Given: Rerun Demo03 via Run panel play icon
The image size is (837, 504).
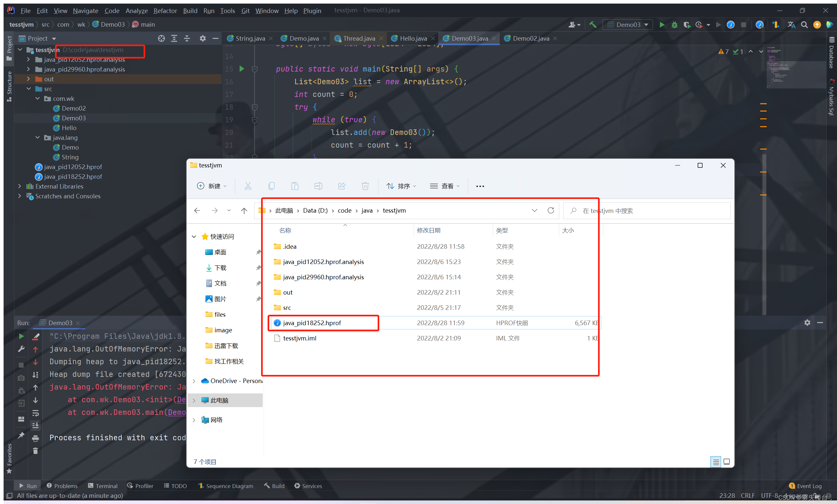Looking at the screenshot, I should click(21, 336).
